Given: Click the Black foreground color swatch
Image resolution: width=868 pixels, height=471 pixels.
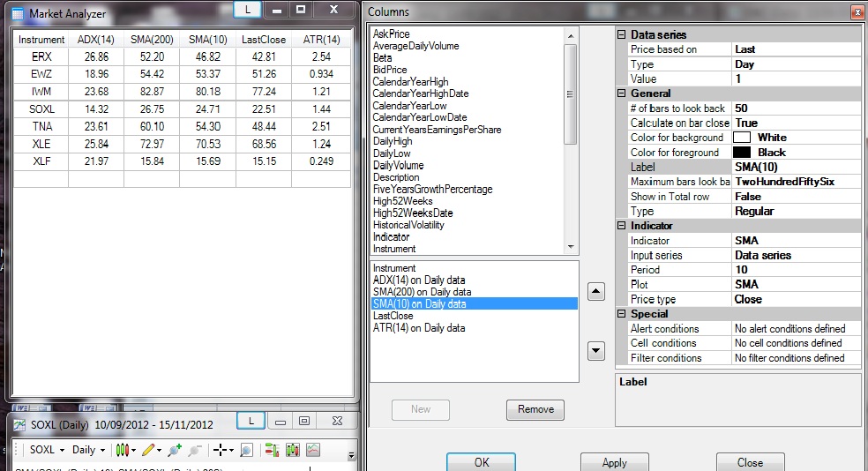Looking at the screenshot, I should tap(742, 153).
